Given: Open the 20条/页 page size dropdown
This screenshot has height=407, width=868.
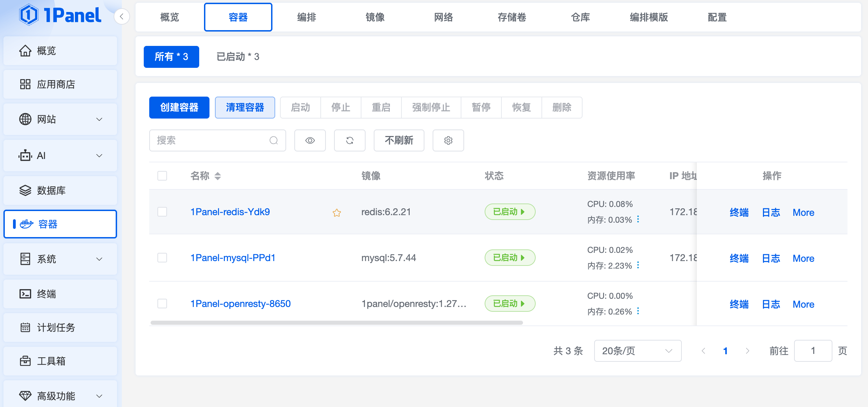Looking at the screenshot, I should (x=637, y=351).
